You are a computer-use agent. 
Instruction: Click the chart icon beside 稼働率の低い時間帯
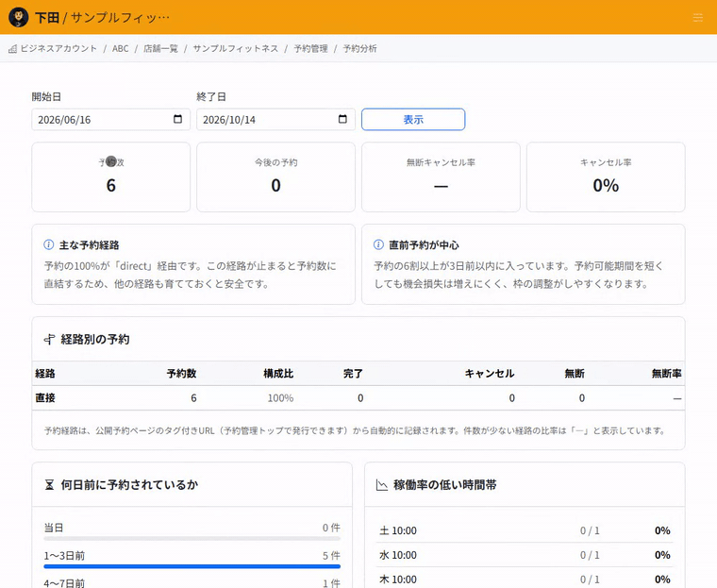coord(382,484)
